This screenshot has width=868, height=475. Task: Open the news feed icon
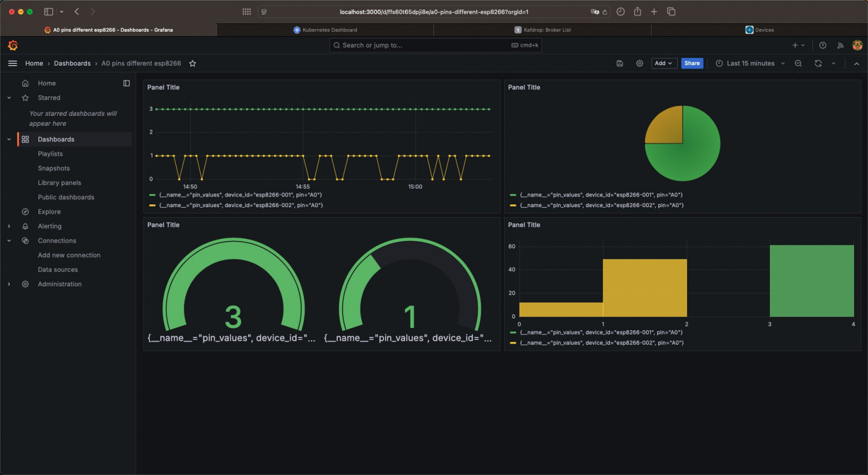coord(841,46)
